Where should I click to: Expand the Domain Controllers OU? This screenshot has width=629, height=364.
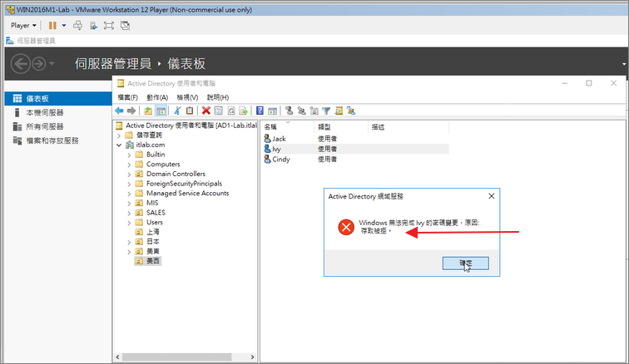pos(129,174)
